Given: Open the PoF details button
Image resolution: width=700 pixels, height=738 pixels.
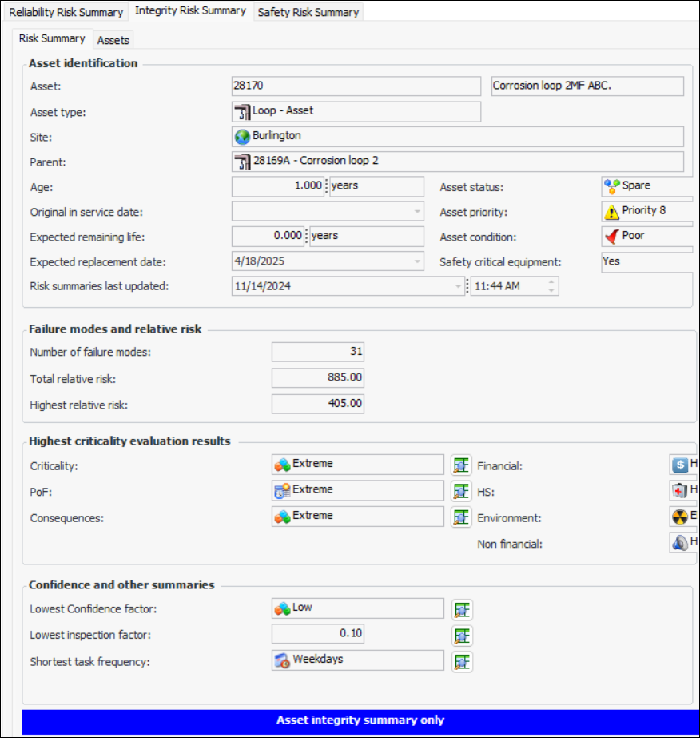Looking at the screenshot, I should pyautogui.click(x=461, y=491).
